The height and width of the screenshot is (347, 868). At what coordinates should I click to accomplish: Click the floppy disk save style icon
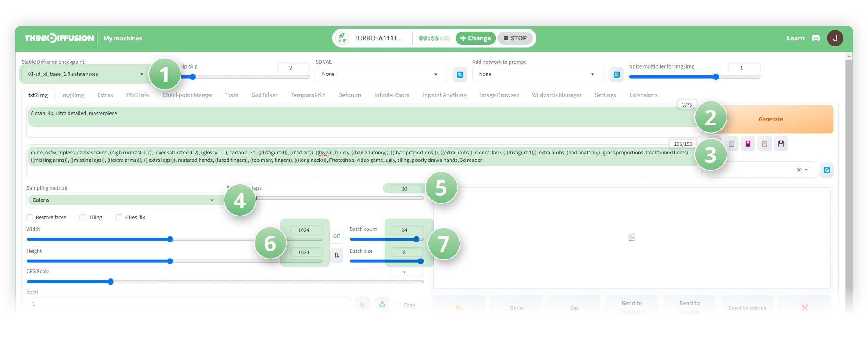[781, 144]
